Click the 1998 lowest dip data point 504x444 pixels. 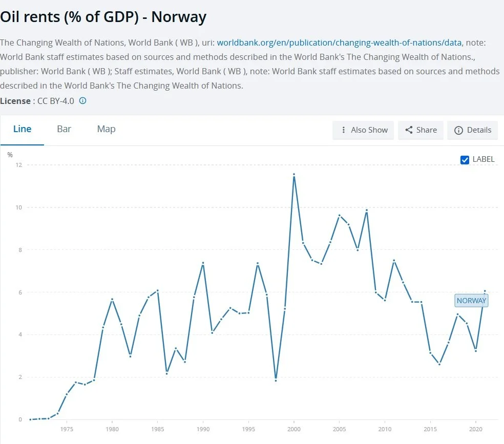tap(276, 380)
